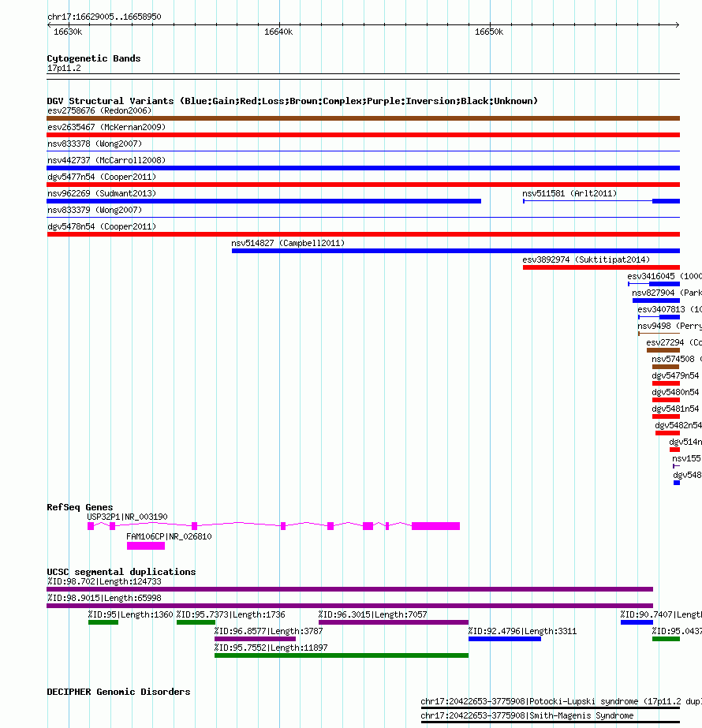The height and width of the screenshot is (728, 702).
Task: Click the DECIPHER Genomic Disorders track title
Action: click(118, 692)
